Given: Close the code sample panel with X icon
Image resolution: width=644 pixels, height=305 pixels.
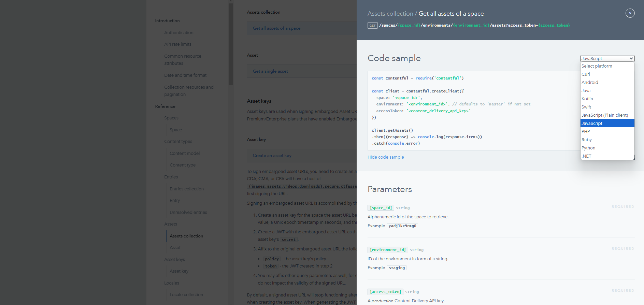Looking at the screenshot, I should tap(630, 13).
